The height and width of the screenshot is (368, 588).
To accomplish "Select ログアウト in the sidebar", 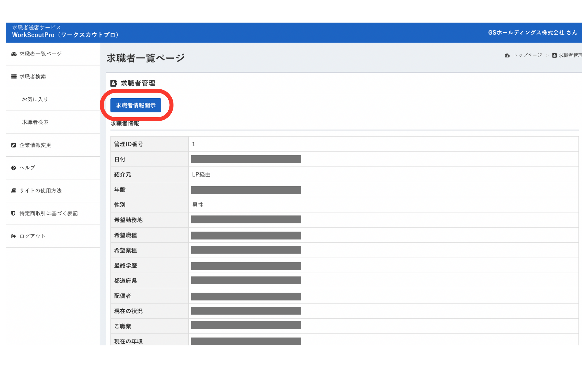I will click(32, 236).
